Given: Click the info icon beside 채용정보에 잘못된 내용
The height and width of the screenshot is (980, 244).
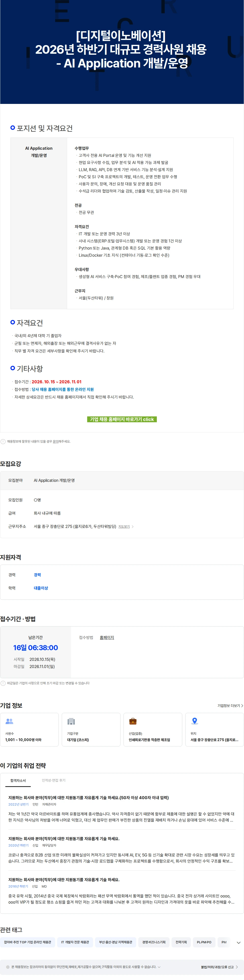Looking at the screenshot, I should [3, 441].
